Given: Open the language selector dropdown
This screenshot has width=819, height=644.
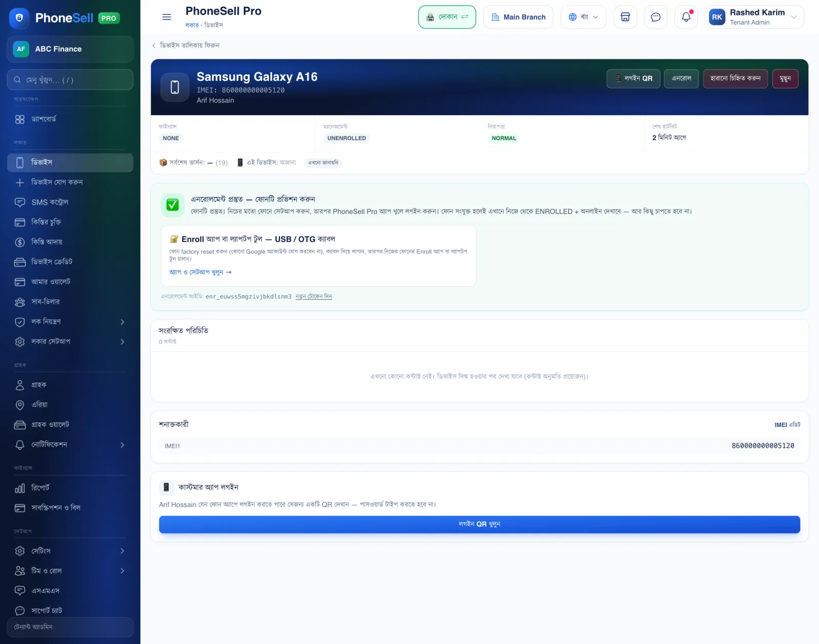Looking at the screenshot, I should (584, 17).
